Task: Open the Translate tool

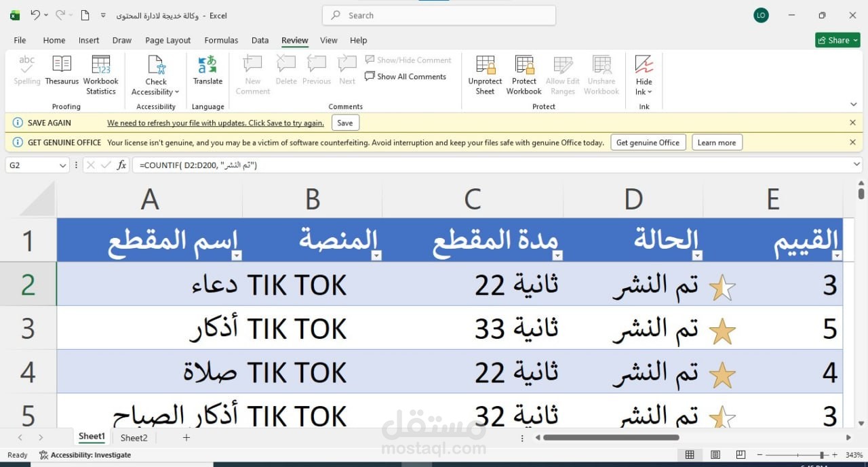Action: tap(208, 70)
